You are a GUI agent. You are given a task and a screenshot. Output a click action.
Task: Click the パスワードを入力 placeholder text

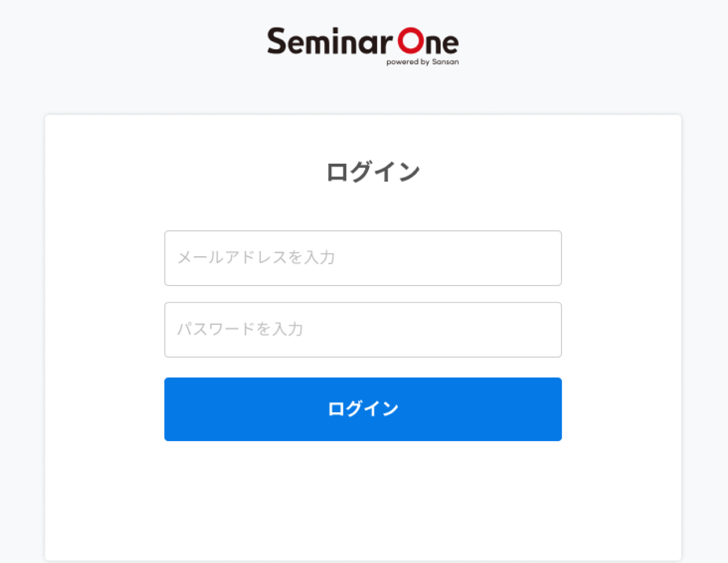point(240,329)
